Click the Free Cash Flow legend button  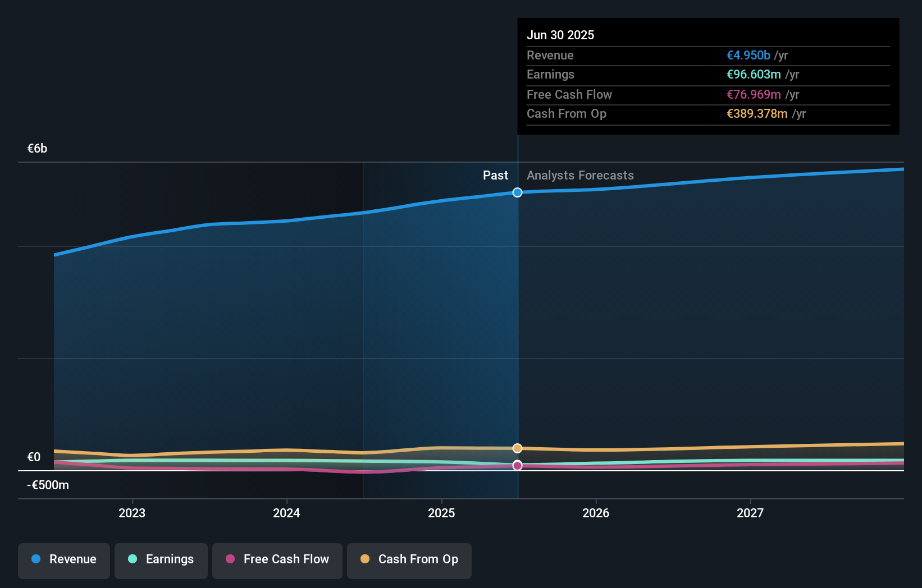(277, 559)
